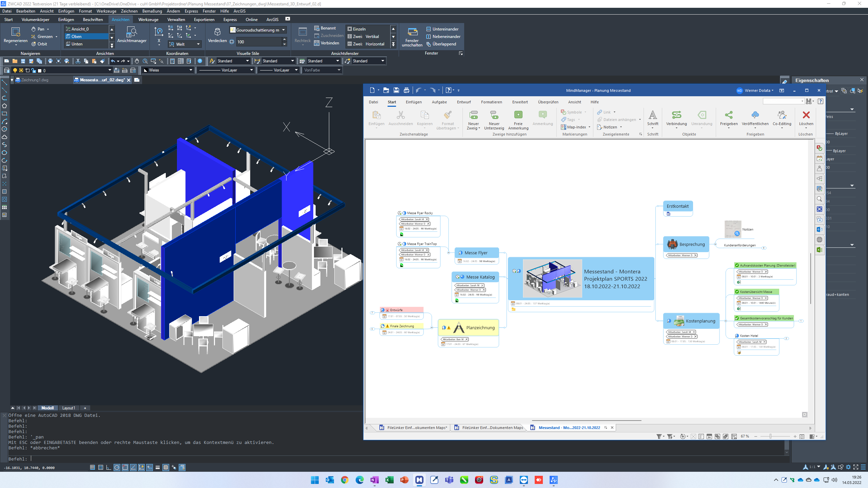Screen dimensions: 868x488
Task: Click the Verdecken visual style button
Action: (x=217, y=35)
